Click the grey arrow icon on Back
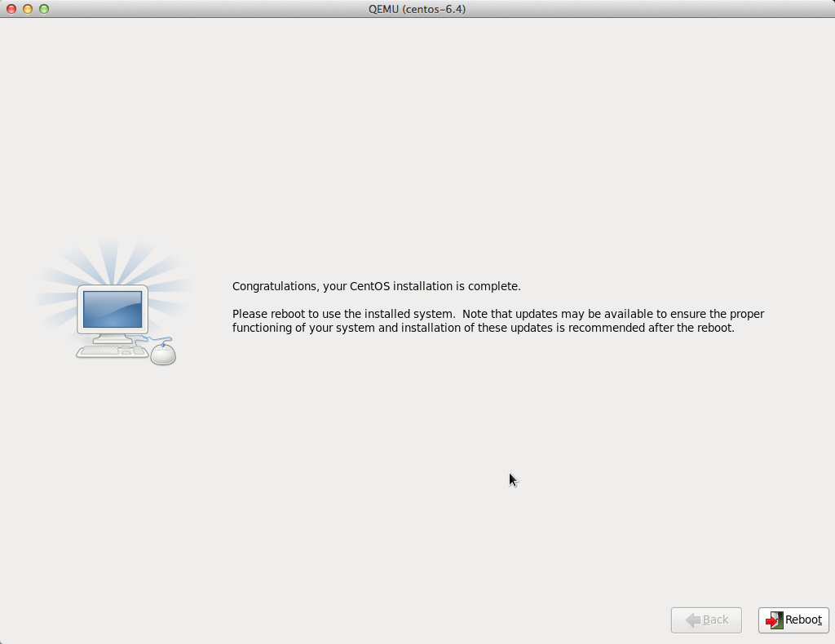The width and height of the screenshot is (835, 644). pyautogui.click(x=693, y=620)
